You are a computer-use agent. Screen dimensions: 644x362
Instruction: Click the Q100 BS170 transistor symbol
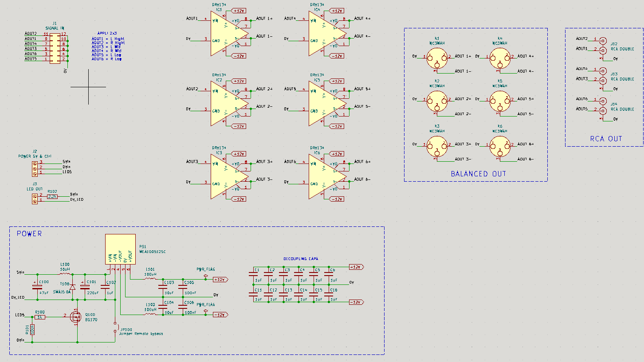coord(75,317)
